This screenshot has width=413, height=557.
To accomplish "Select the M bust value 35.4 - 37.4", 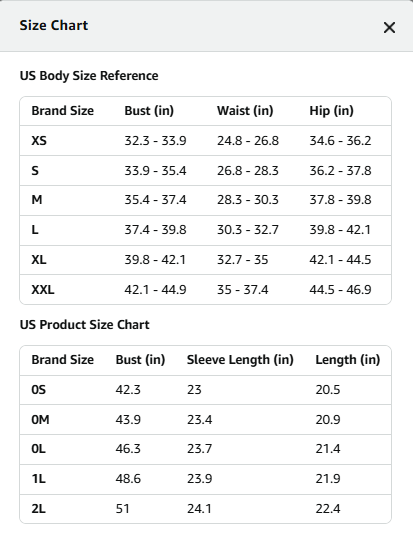I will (x=155, y=200).
